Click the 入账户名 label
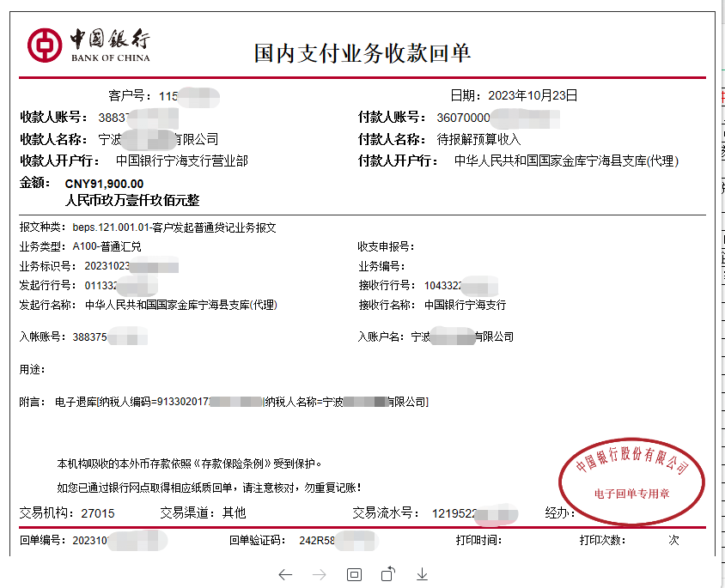 (x=381, y=336)
